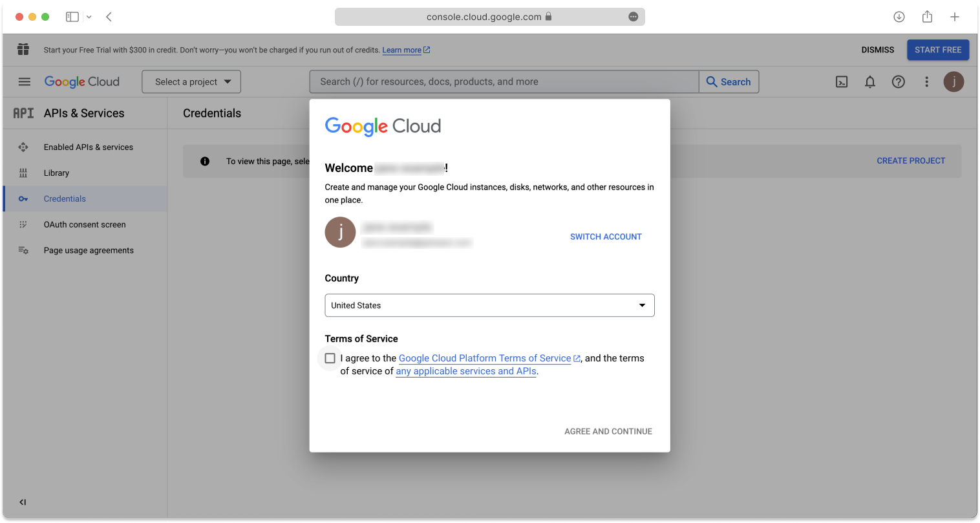The width and height of the screenshot is (980, 523).
Task: Expand the Select a project dropdown
Action: point(191,81)
